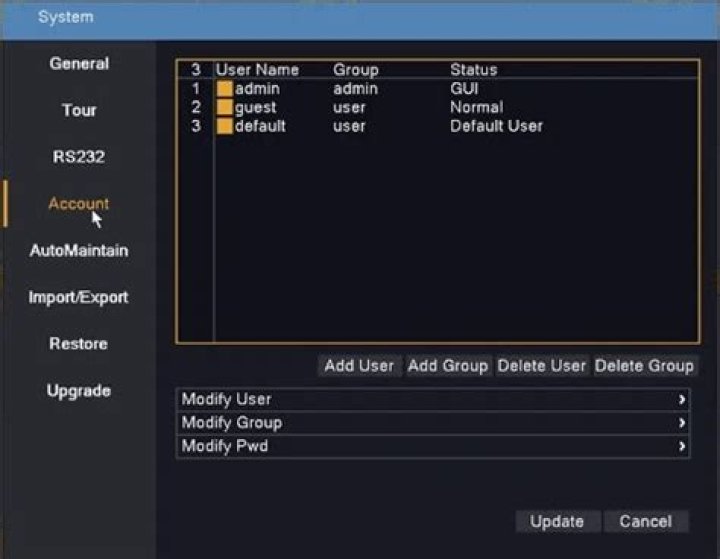720x559 pixels.
Task: Expand the Modify Pwd row
Action: 434,447
